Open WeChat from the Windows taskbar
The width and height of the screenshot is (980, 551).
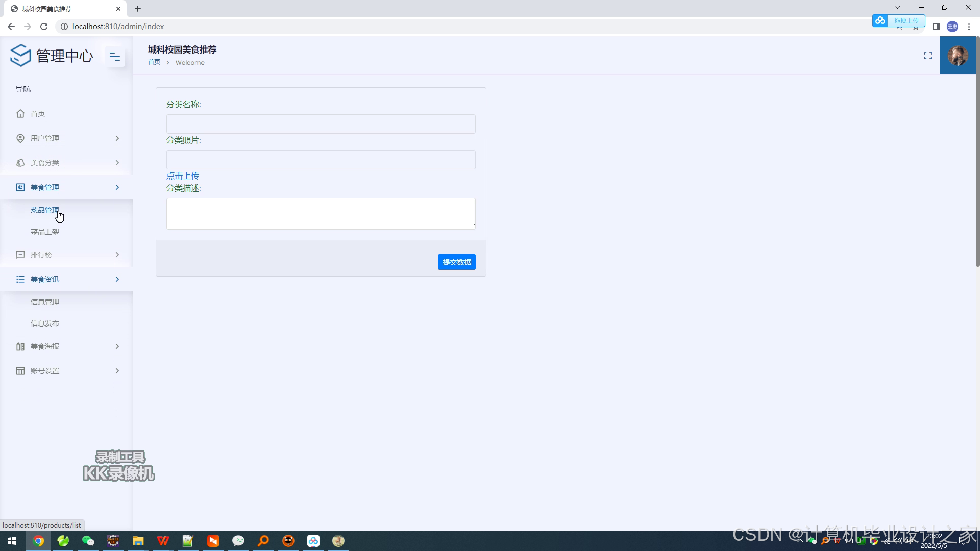pyautogui.click(x=88, y=541)
